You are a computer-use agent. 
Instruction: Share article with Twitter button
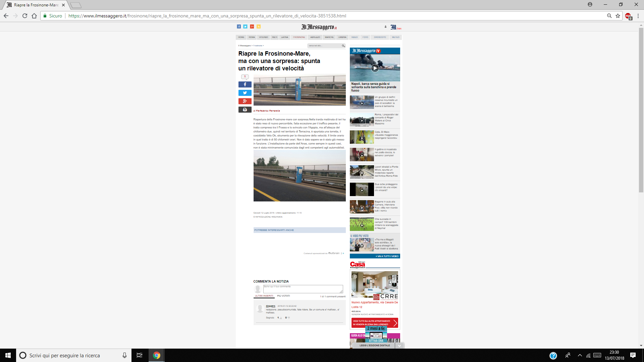tap(245, 93)
